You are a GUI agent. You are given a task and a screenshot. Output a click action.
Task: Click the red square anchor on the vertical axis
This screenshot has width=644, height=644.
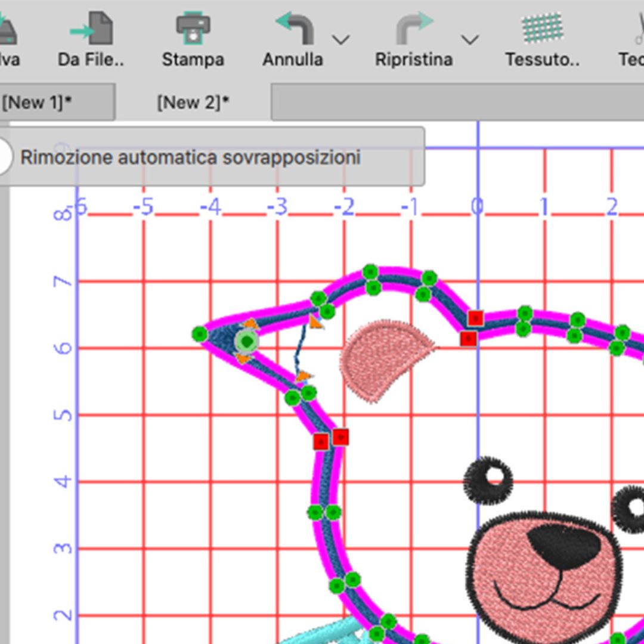point(475,318)
